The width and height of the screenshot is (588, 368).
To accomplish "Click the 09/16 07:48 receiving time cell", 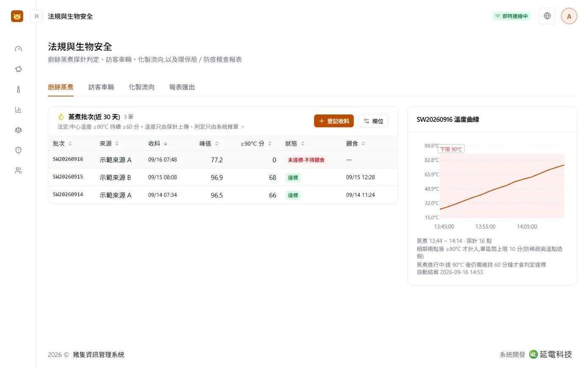I will click(163, 160).
